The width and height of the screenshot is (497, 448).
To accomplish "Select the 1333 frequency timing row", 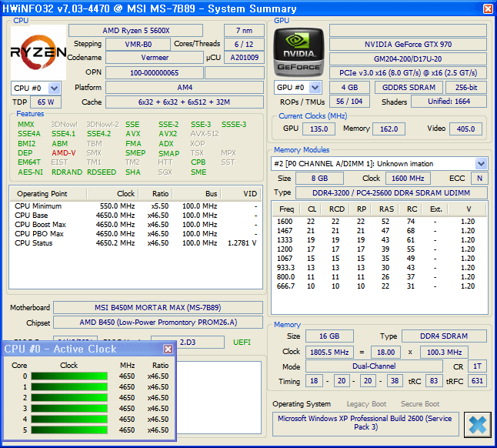I will tap(379, 240).
